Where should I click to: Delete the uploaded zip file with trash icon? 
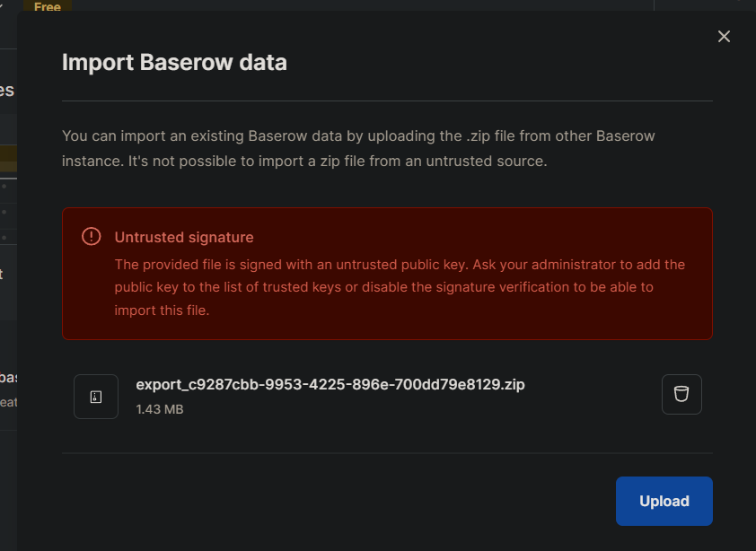(681, 394)
